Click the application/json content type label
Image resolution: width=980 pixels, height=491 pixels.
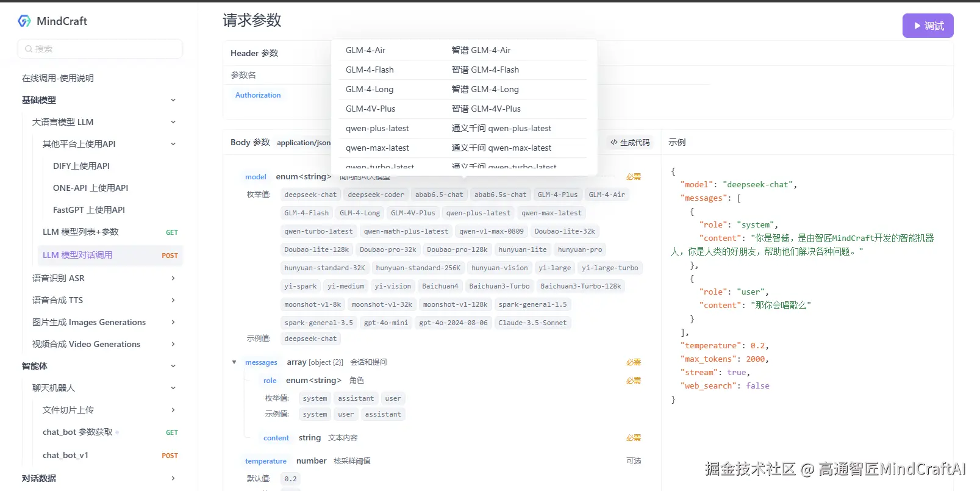(304, 143)
